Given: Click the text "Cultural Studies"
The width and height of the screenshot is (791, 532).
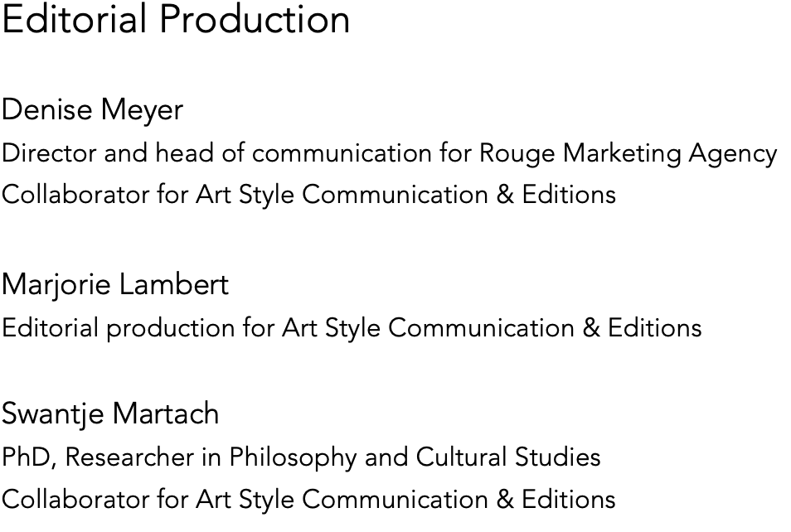Looking at the screenshot, I should click(507, 457).
